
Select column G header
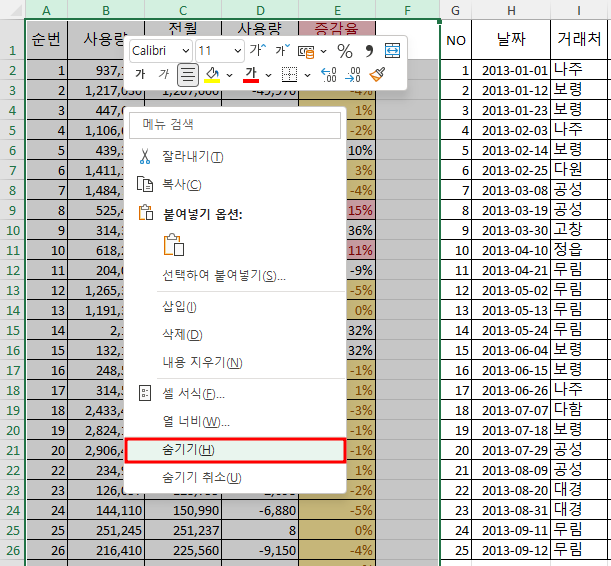456,10
